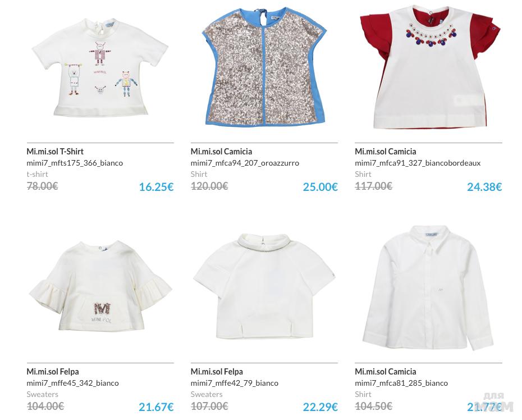Click the mimi7_mffe45_342_bianco product code
522x420 pixels.
(72, 384)
